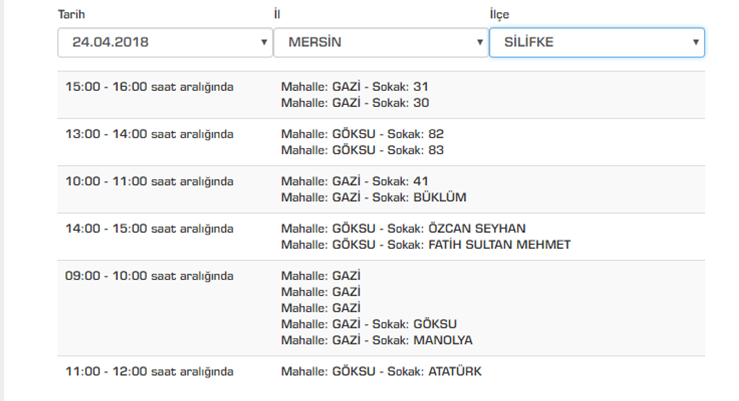The height and width of the screenshot is (401, 739).
Task: Select the 14:00 - 15:00 time row
Action: 149,228
